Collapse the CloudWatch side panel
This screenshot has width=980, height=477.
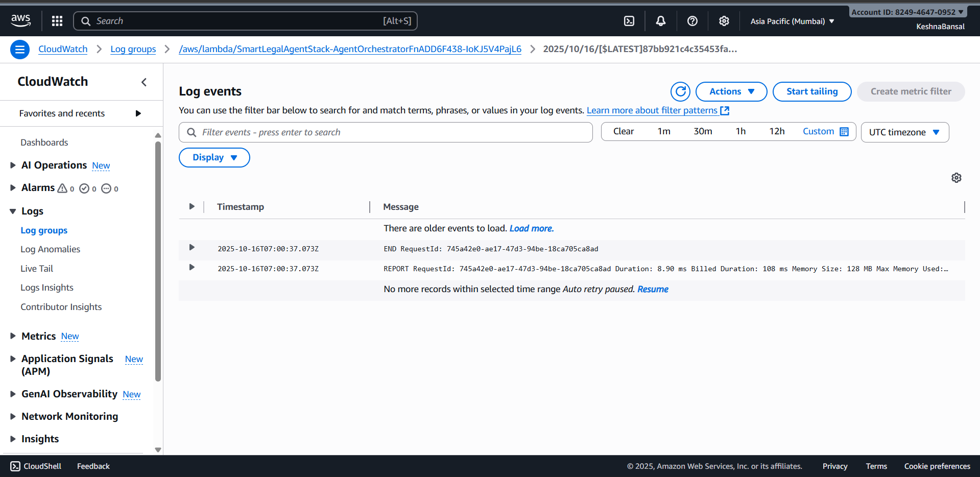tap(144, 82)
